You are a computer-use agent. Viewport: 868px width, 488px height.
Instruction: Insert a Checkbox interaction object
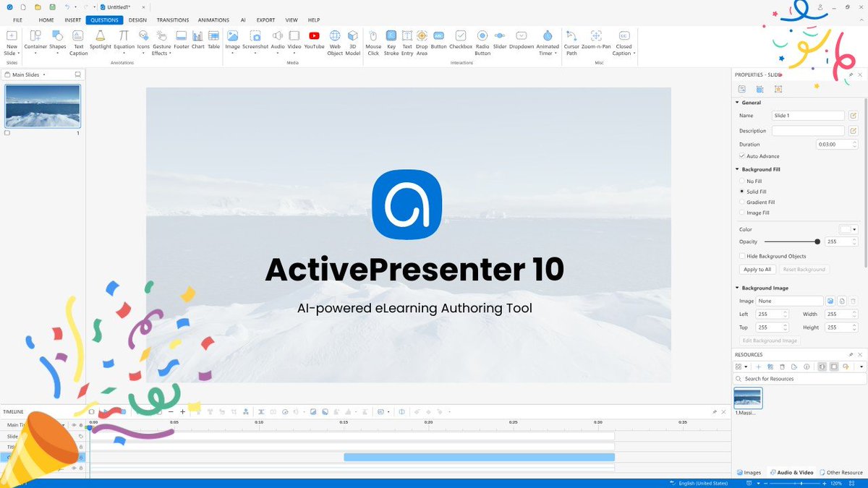461,40
